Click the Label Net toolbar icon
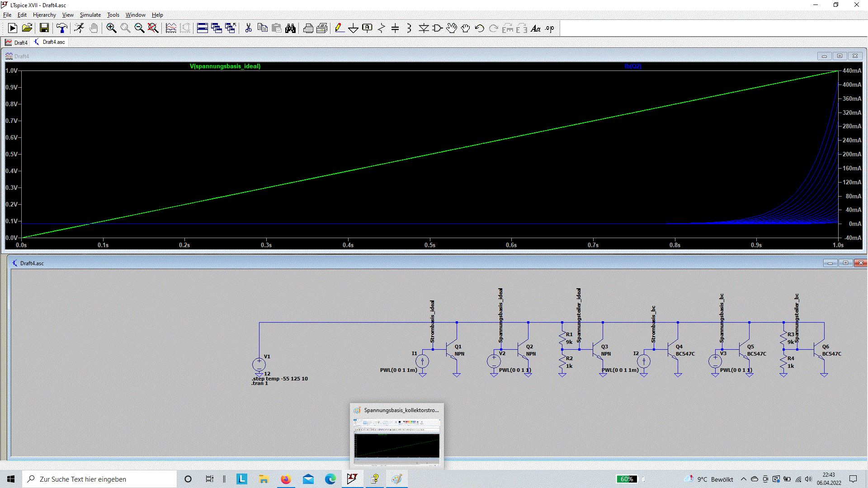This screenshot has width=868, height=488. 367,28
